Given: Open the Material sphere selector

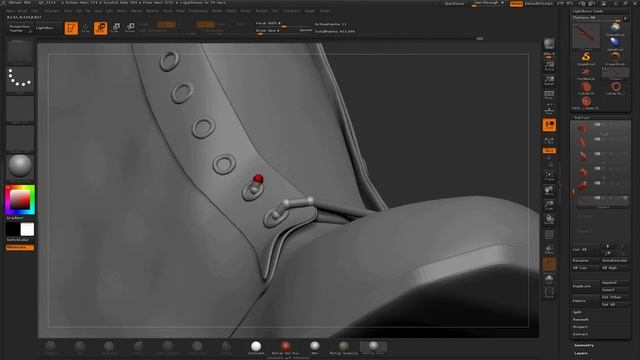Looking at the screenshot, I should [20, 167].
